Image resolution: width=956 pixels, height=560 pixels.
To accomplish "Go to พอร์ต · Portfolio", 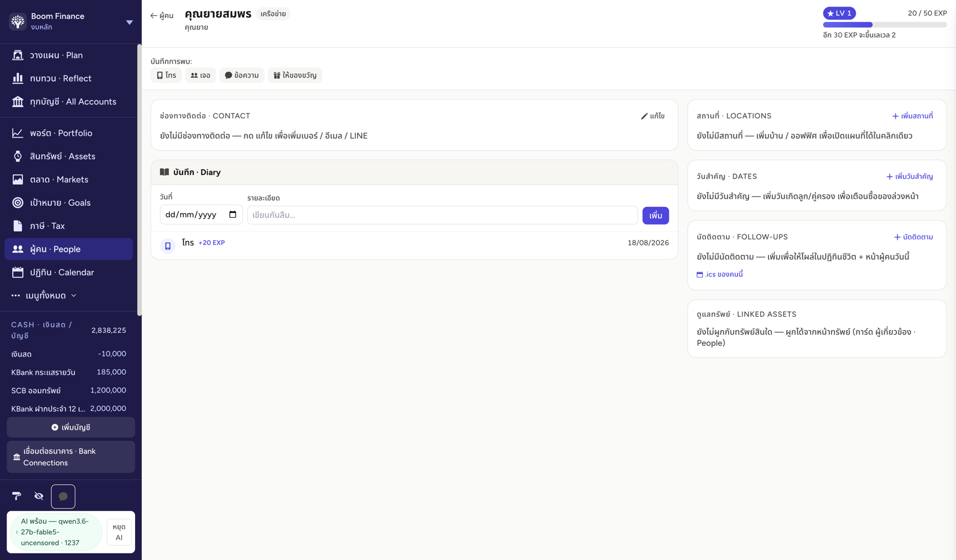I will (69, 133).
